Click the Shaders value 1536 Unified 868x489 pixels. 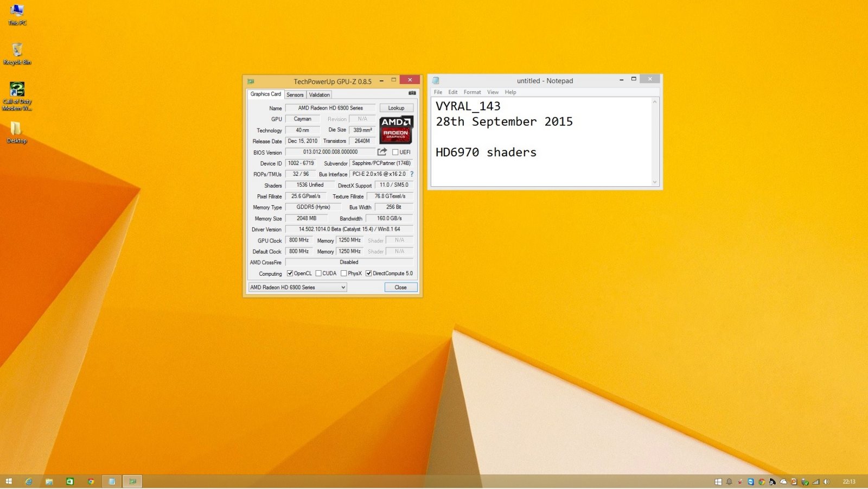point(310,185)
